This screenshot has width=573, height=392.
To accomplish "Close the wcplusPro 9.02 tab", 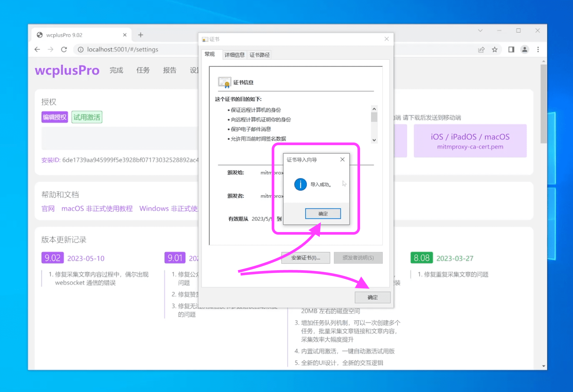I will click(x=125, y=35).
